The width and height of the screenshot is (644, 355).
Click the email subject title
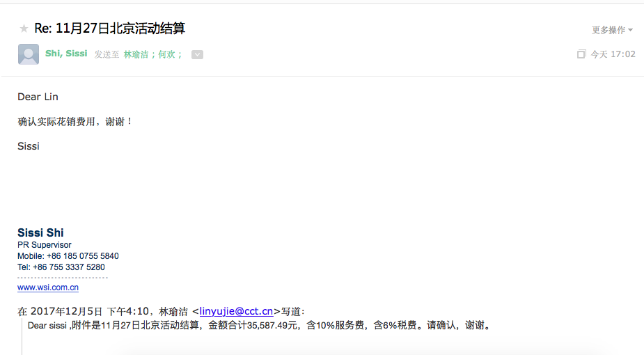[109, 29]
